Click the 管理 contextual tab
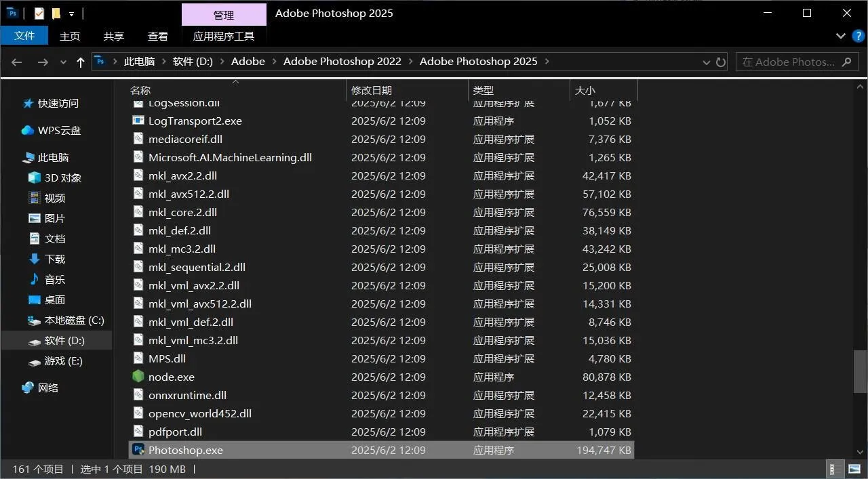 coord(224,14)
